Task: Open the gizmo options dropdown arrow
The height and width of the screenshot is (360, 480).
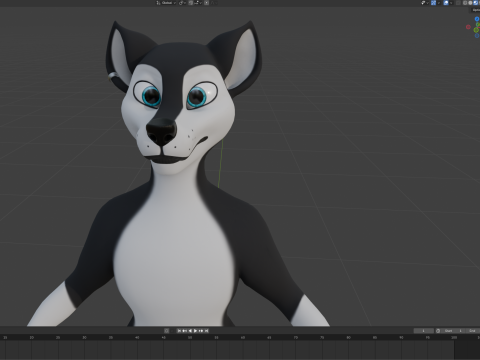Action: [x=439, y=3]
